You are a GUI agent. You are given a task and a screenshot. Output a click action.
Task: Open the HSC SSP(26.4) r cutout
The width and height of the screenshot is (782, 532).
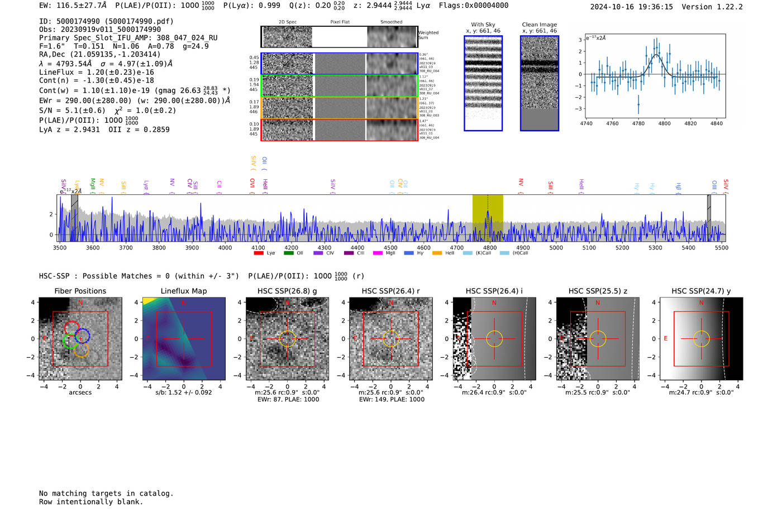[x=391, y=339]
